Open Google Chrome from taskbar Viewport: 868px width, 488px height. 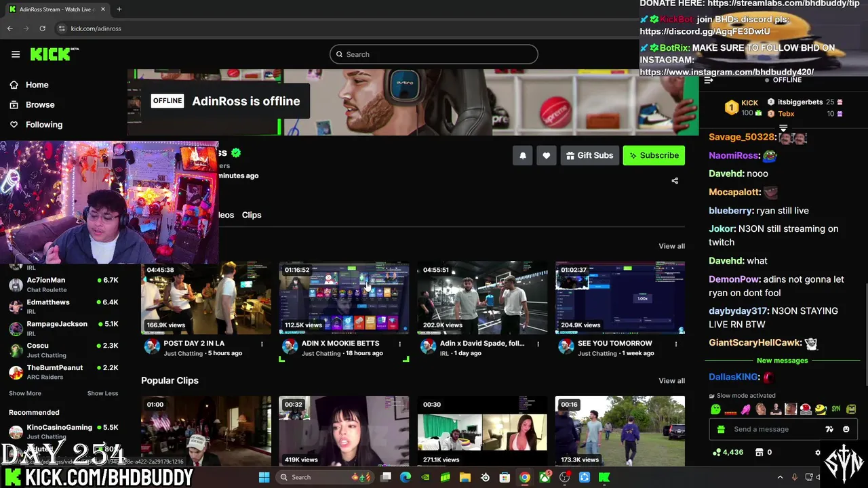point(525,477)
